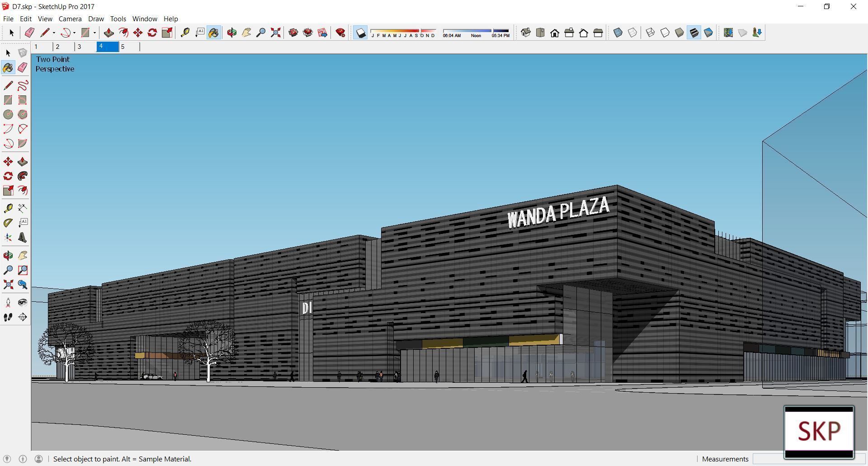Toggle Back Edges style

tap(632, 33)
